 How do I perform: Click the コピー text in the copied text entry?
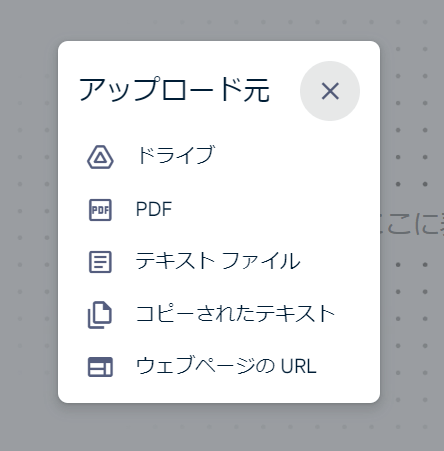165,314
